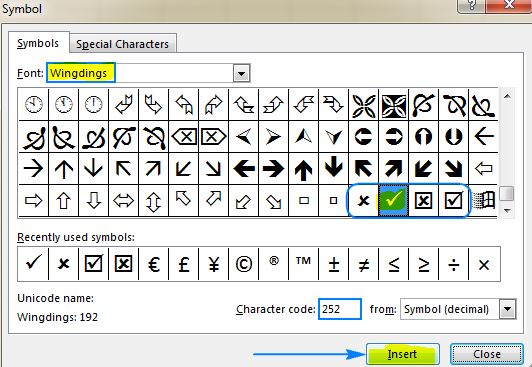
Task: Choose the boxed x symbol in the Wingdings grid
Action: point(423,200)
